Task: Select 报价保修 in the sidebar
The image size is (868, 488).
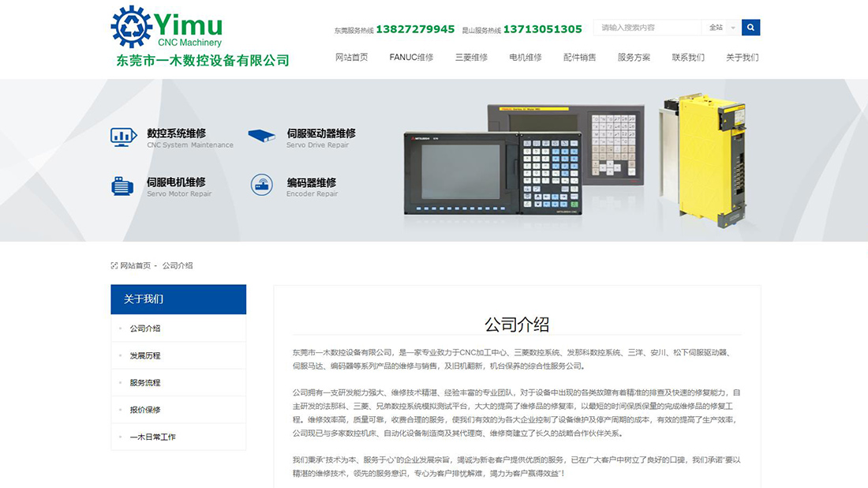Action: [x=145, y=410]
